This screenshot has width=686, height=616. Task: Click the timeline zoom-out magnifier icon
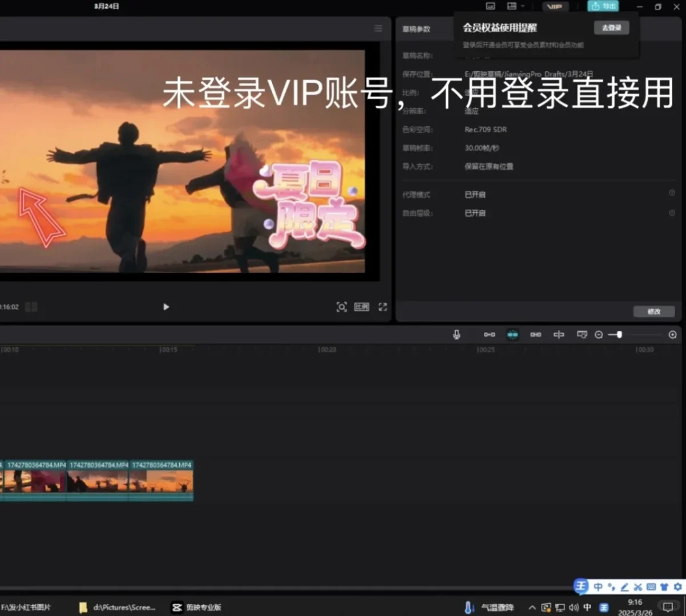click(599, 334)
